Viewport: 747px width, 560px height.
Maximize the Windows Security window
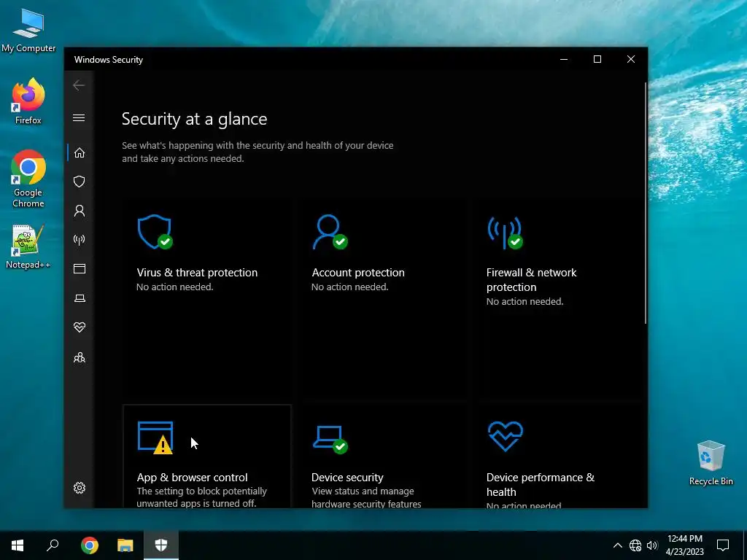coord(597,59)
